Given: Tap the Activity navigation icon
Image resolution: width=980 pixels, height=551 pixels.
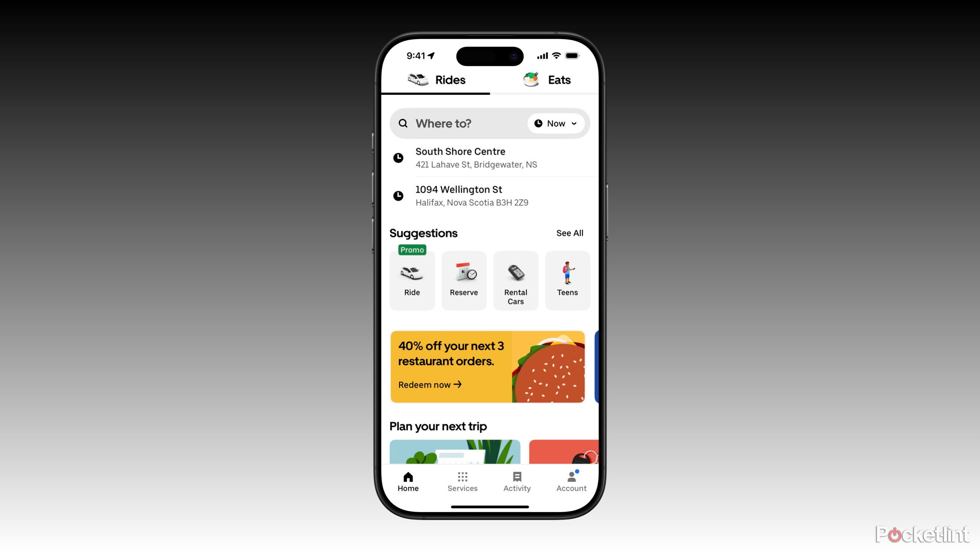Looking at the screenshot, I should click(516, 480).
